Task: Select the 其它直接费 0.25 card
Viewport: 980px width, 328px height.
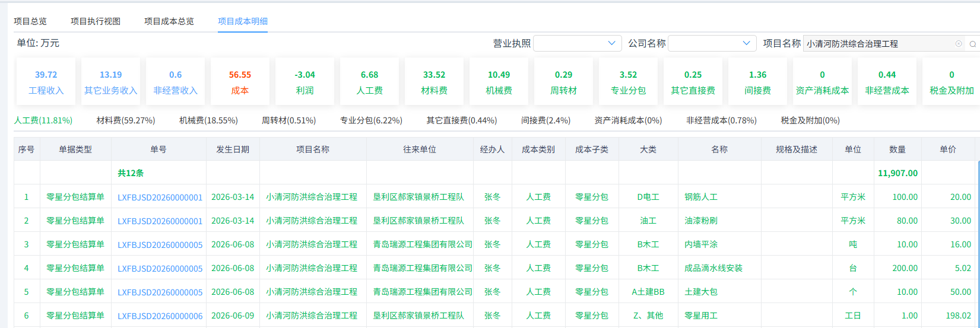Action: [693, 82]
